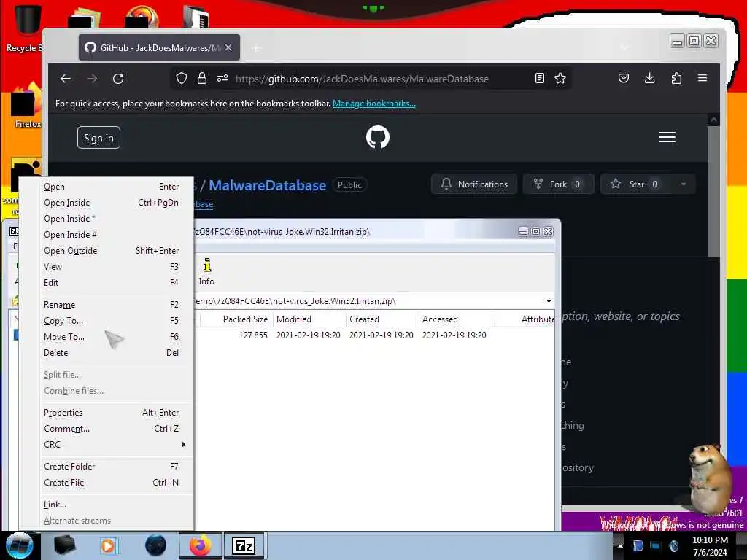This screenshot has width=747, height=560.
Task: Select Edit from context menu
Action: (x=111, y=283)
